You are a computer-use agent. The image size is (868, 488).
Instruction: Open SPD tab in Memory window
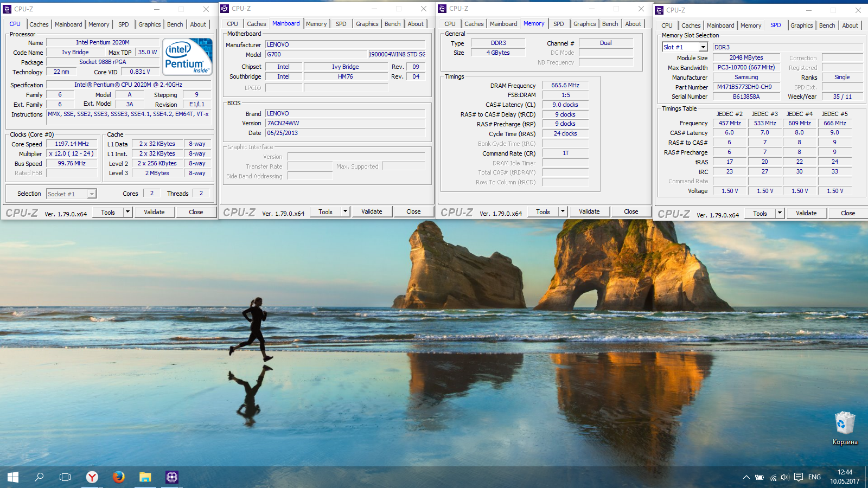click(x=559, y=24)
